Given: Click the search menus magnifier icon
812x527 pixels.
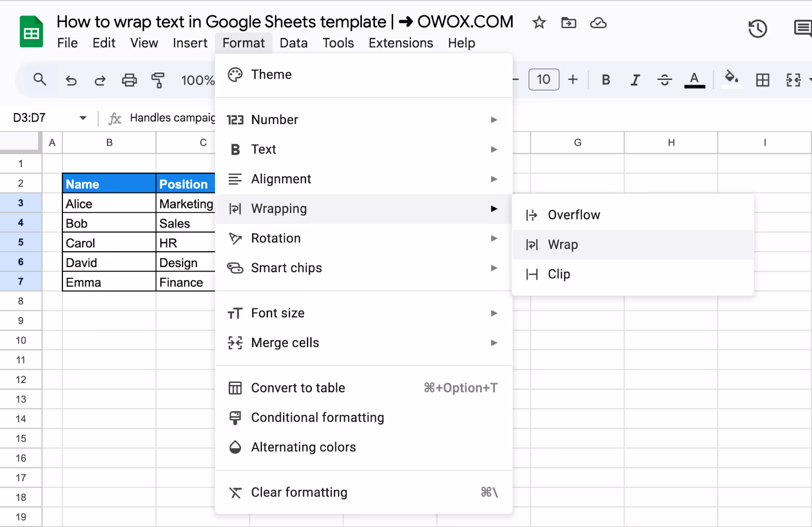Looking at the screenshot, I should click(x=40, y=79).
